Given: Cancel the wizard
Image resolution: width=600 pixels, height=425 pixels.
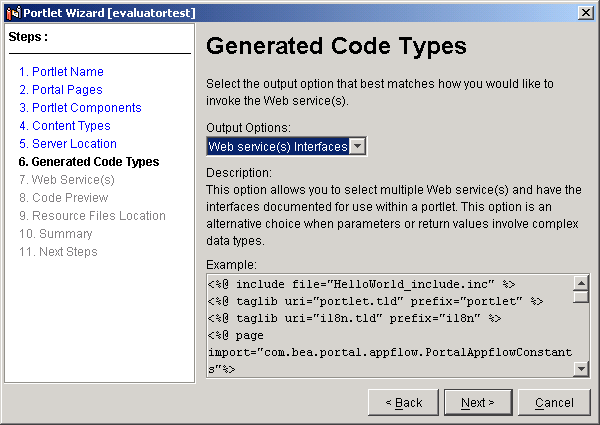Looking at the screenshot, I should [554, 402].
